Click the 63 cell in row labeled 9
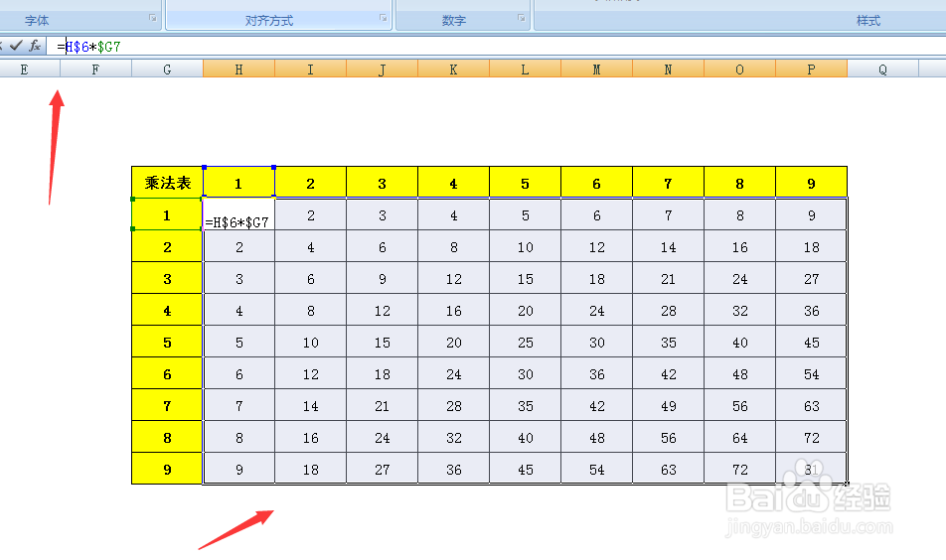Image resolution: width=946 pixels, height=560 pixels. pos(668,469)
